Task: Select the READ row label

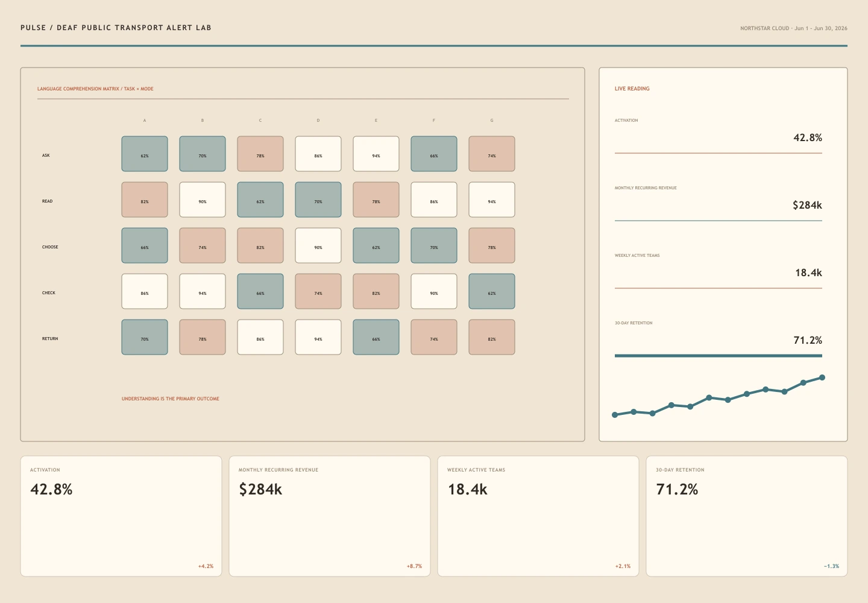Action: (47, 201)
